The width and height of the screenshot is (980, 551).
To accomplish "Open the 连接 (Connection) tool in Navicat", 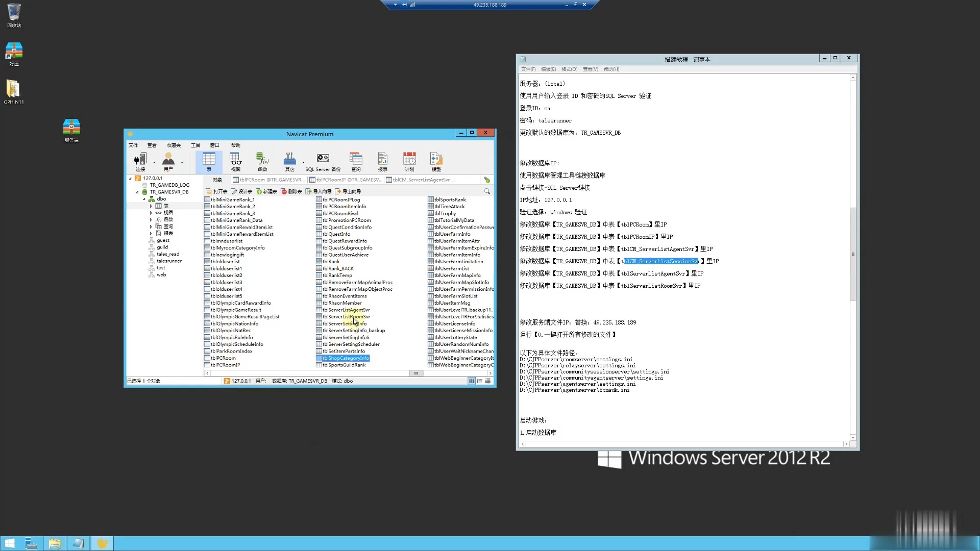I will point(140,162).
